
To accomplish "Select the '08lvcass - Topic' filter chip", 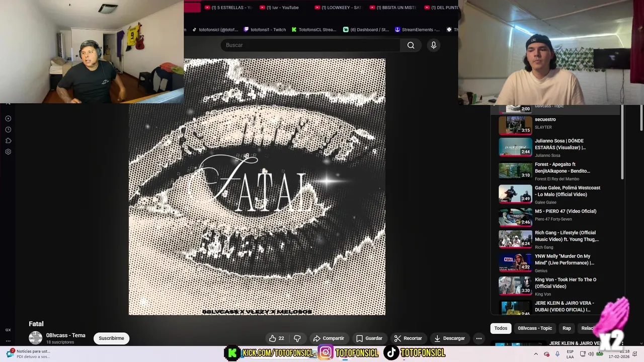I will [535, 328].
